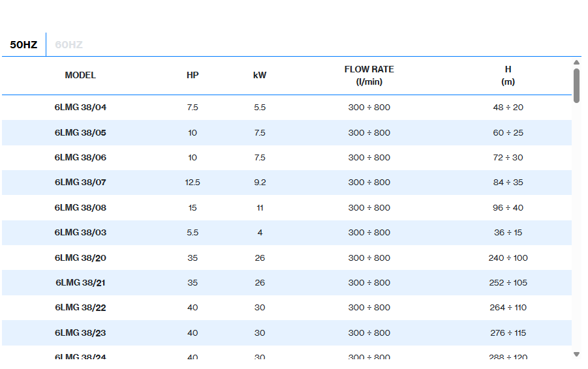Image resolution: width=588 pixels, height=369 pixels.
Task: Choose model 6LMG 38/20 in table
Action: (x=80, y=258)
